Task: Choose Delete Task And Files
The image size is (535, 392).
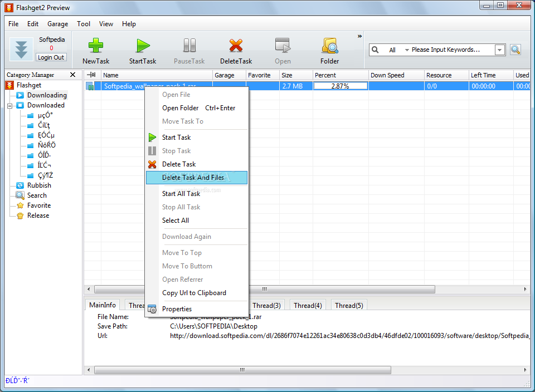Action: click(193, 178)
